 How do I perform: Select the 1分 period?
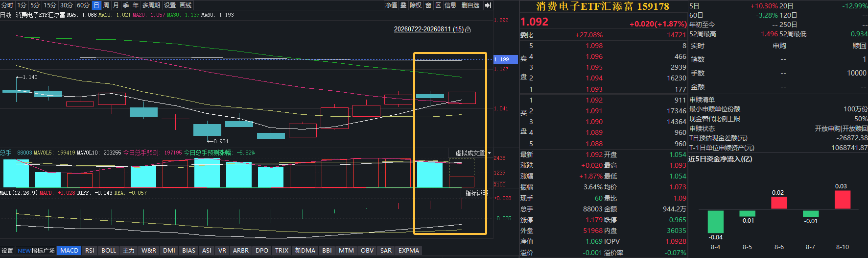[x=22, y=5]
